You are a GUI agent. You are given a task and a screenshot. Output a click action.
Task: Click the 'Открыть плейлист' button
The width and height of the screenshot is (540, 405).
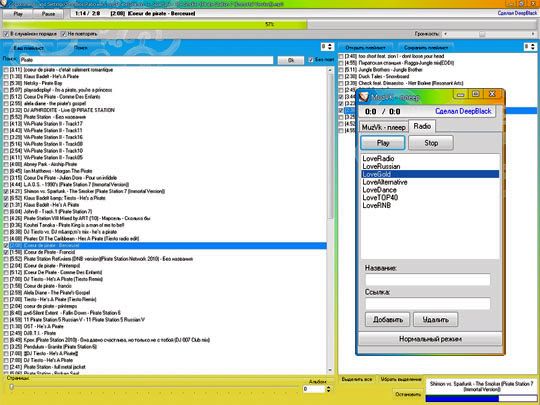[365, 48]
